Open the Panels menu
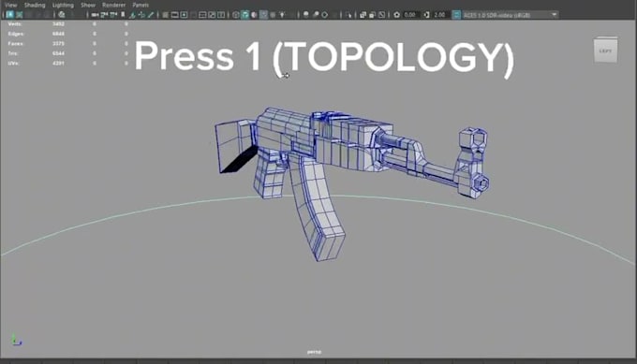Viewport: 637px width, 364px height. [141, 5]
